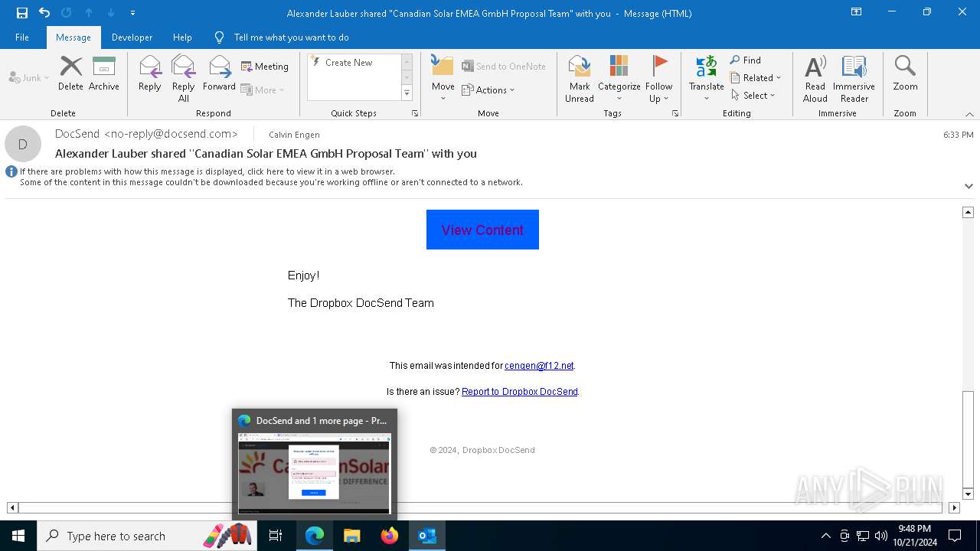Open the File tab
The width and height of the screenshot is (980, 551).
[22, 37]
